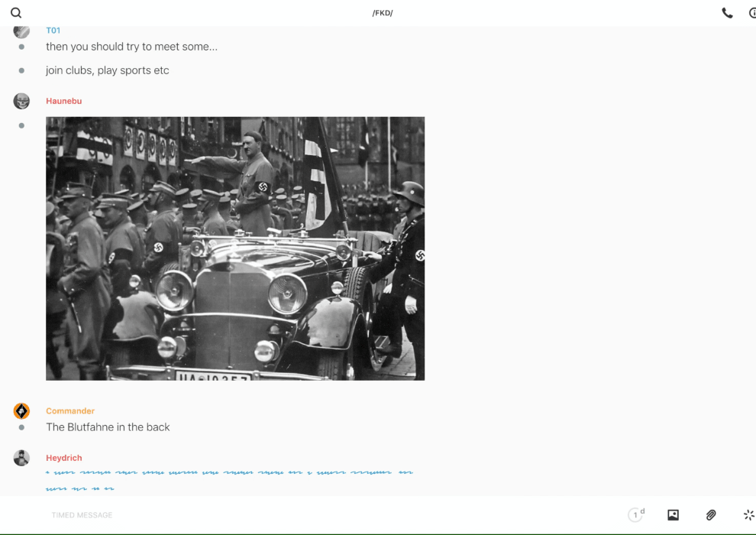
Task: Click "The Blutfahne in the back" message
Action: (108, 427)
